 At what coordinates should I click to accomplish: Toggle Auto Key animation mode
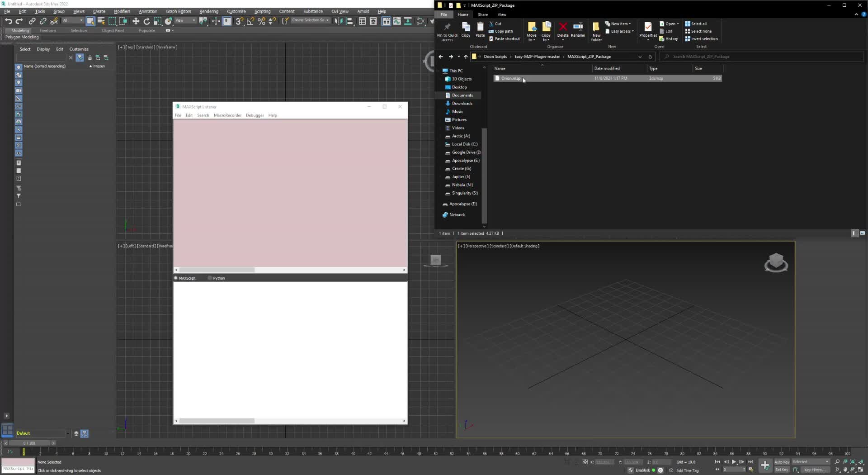[x=783, y=462]
